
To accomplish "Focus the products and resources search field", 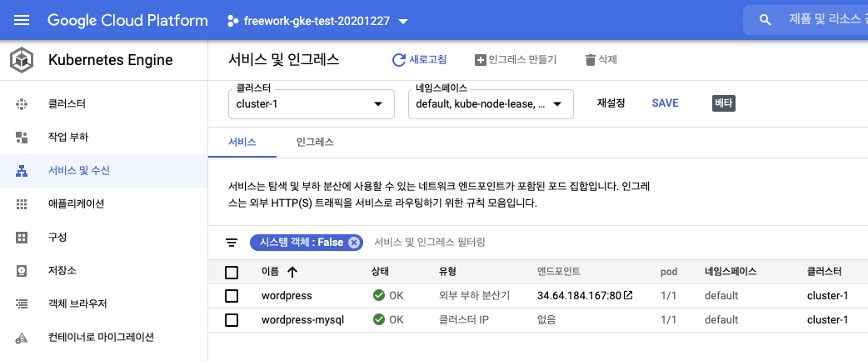I will tap(806, 21).
